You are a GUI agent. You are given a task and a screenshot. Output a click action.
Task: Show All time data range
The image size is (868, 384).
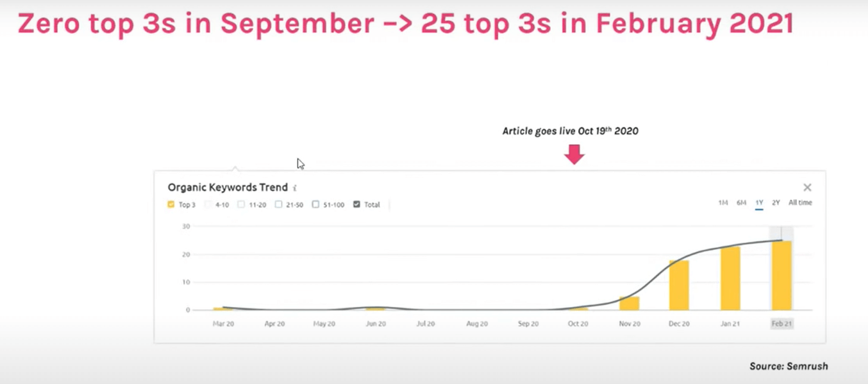tap(800, 203)
